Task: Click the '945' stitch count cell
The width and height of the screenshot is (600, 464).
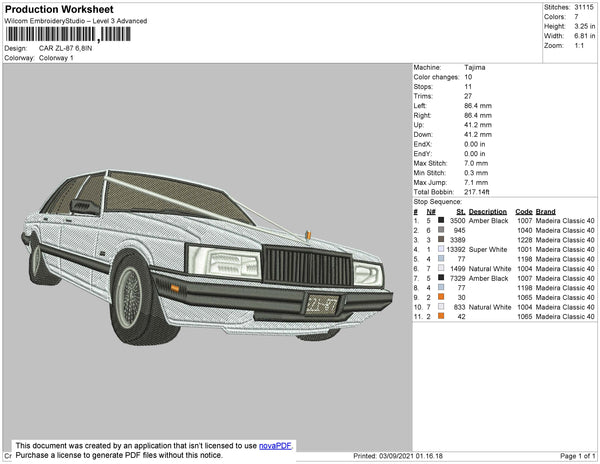Action: (x=460, y=230)
